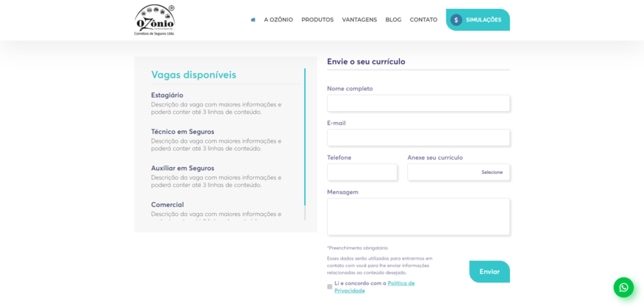This screenshot has height=307, width=644.
Task: Go to Contato page
Action: 423,20
